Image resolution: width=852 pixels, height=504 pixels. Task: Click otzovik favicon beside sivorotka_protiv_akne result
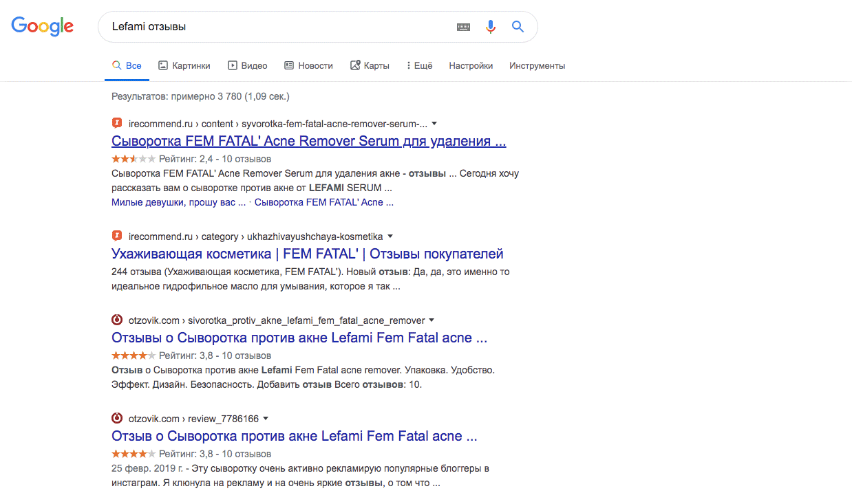coord(117,320)
